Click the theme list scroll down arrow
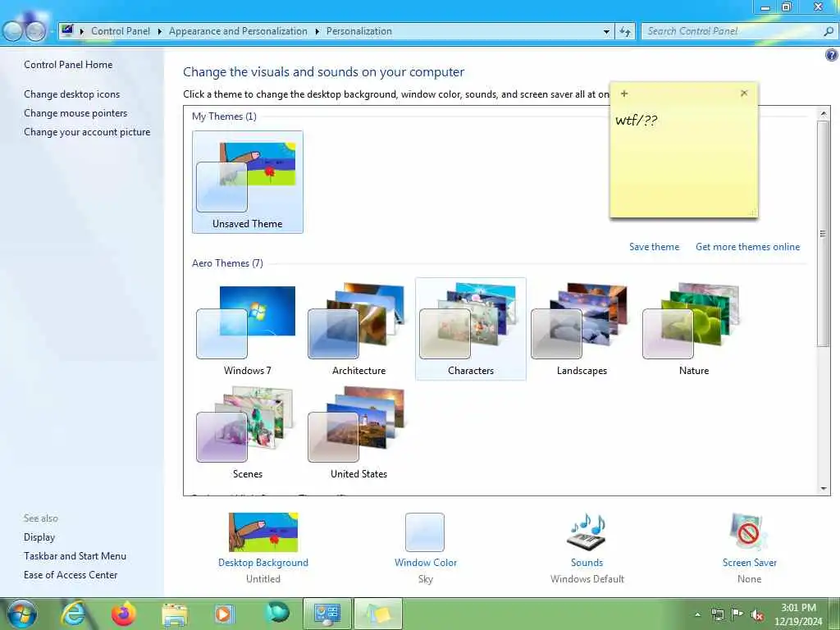This screenshot has width=840, height=630. (824, 488)
